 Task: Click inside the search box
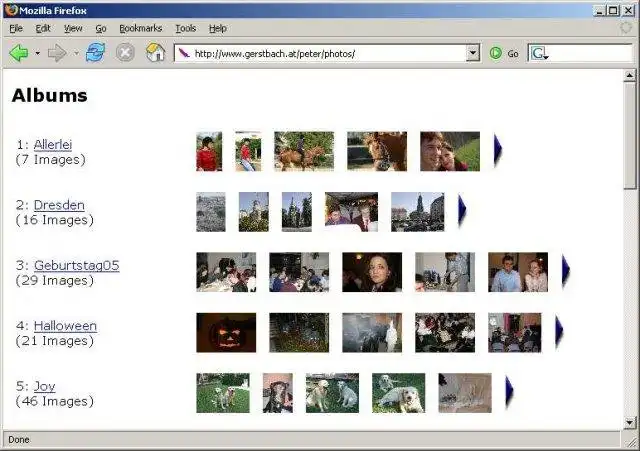[x=591, y=53]
